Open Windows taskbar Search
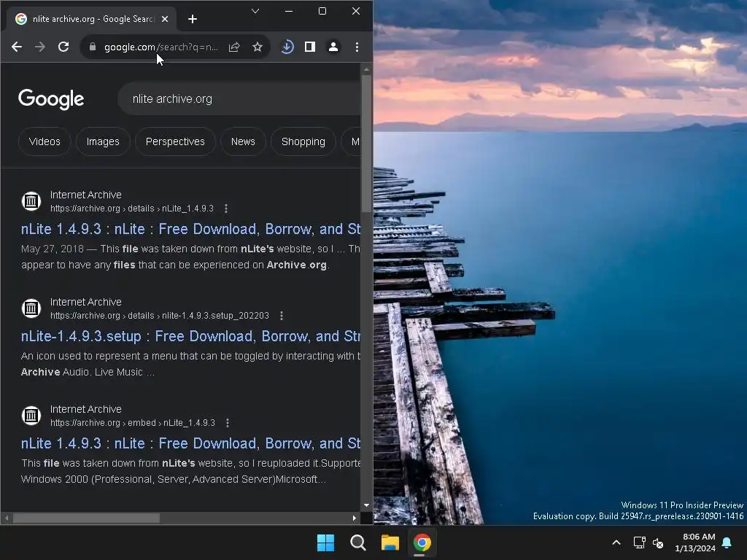 (x=357, y=542)
